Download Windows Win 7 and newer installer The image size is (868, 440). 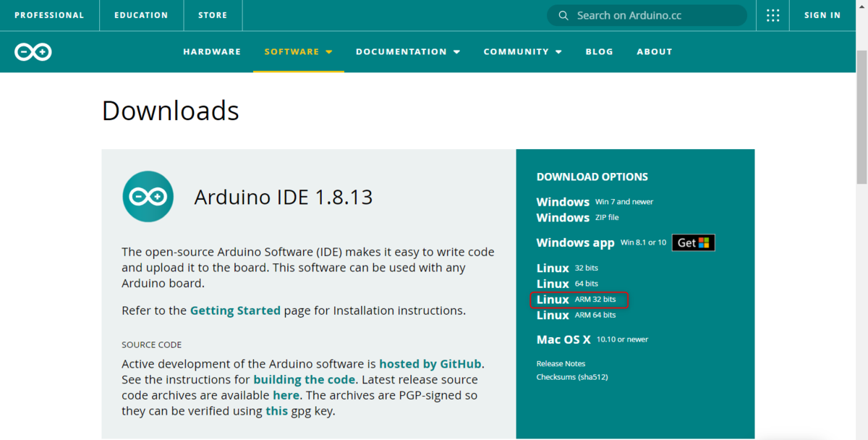coord(595,202)
